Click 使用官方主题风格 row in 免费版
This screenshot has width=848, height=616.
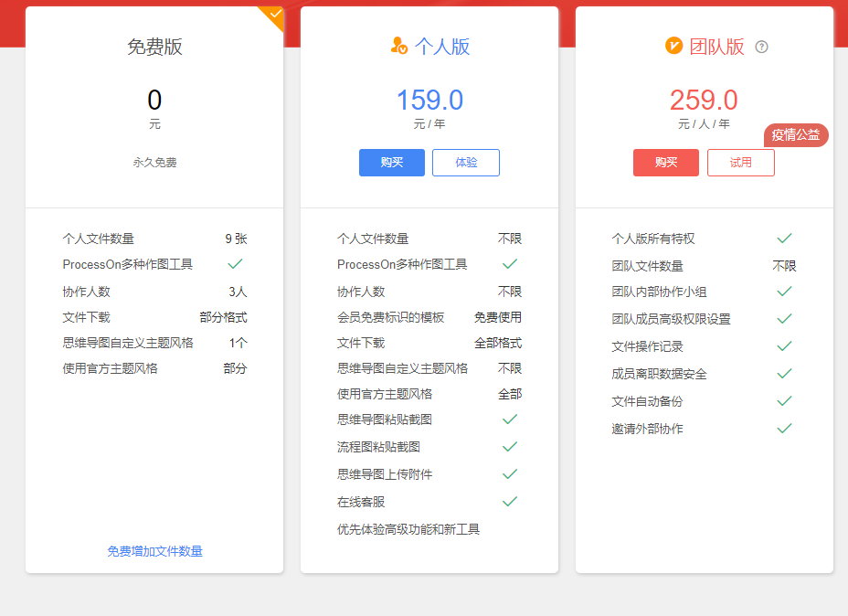tap(154, 369)
